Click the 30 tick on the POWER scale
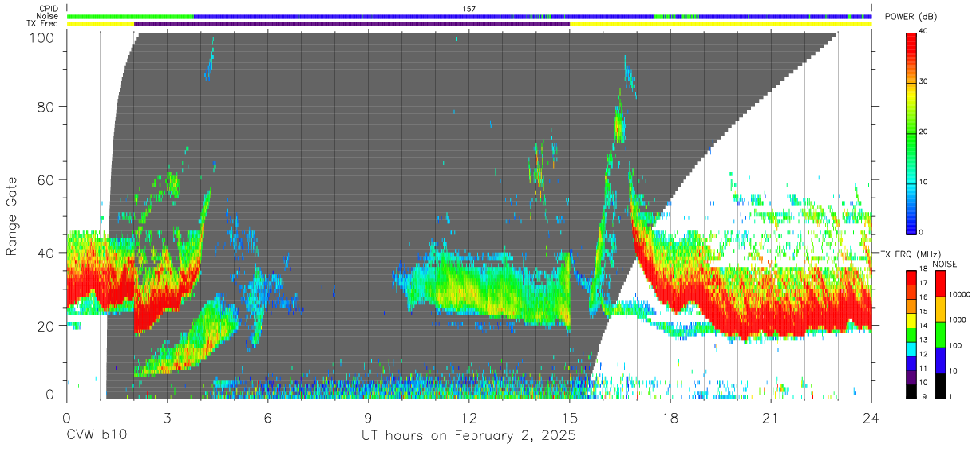The width and height of the screenshot is (980, 452). coord(924,81)
